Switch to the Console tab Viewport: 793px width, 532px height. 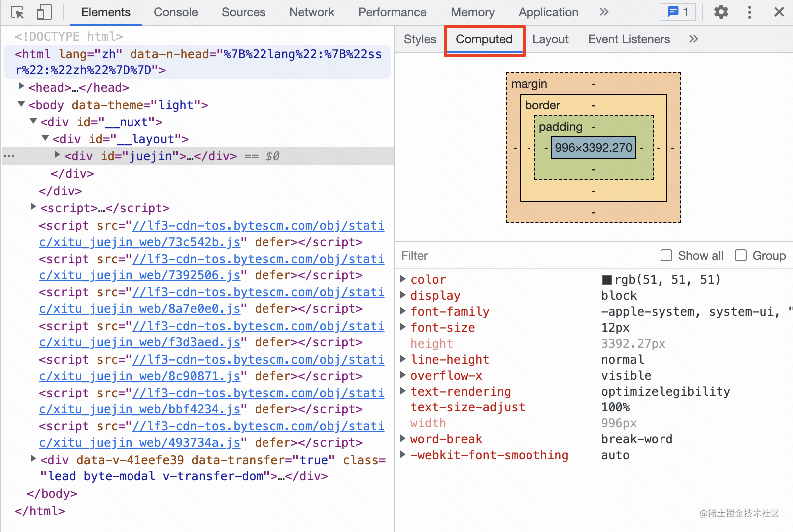[176, 12]
